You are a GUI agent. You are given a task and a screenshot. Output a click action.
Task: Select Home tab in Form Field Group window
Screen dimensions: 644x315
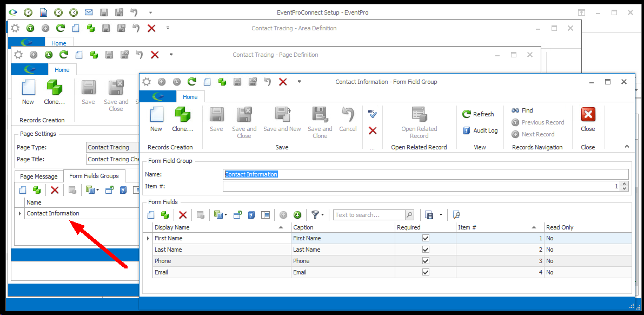tap(190, 97)
